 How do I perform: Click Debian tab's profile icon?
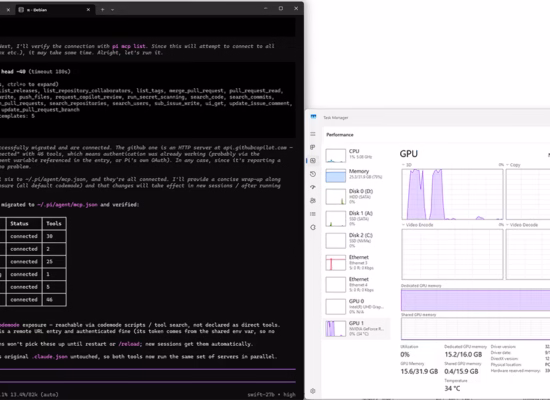click(21, 10)
